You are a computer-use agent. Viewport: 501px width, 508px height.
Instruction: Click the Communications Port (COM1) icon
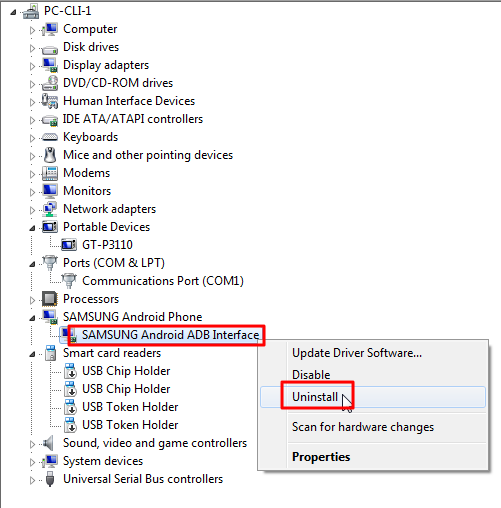pyautogui.click(x=69, y=281)
